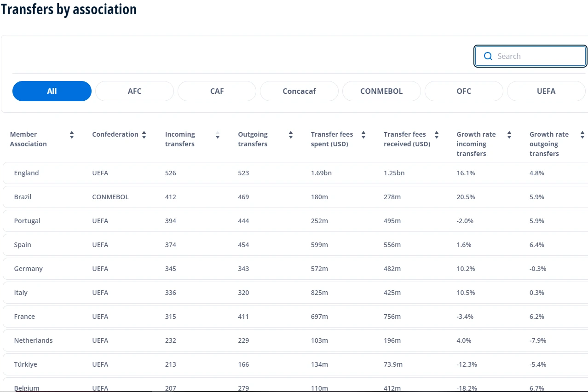The width and height of the screenshot is (588, 392).
Task: Filter associations by CAF
Action: (217, 91)
